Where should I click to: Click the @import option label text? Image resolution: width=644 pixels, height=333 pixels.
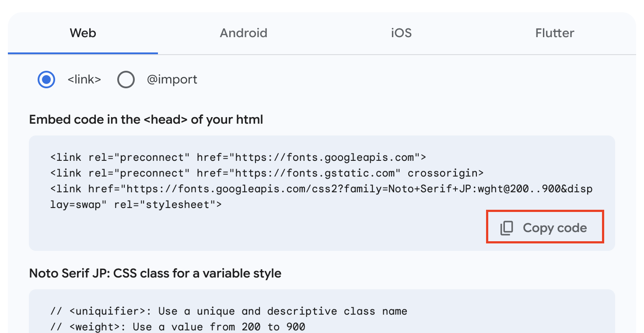[x=172, y=80]
